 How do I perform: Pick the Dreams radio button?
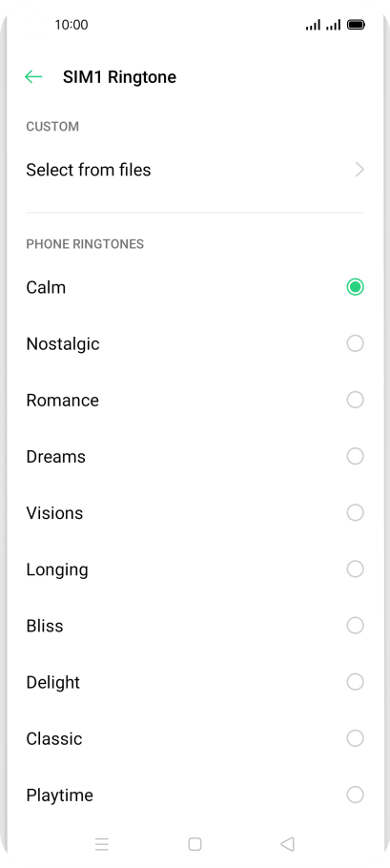355,456
